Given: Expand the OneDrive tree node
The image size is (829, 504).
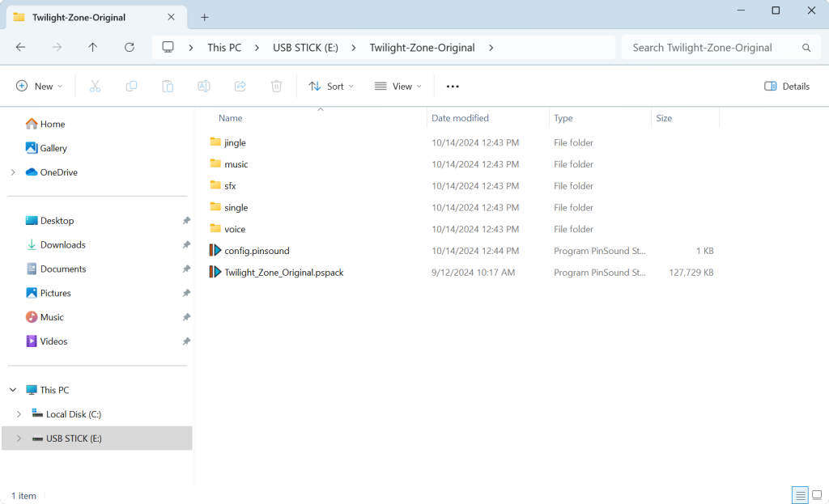Looking at the screenshot, I should click(13, 172).
